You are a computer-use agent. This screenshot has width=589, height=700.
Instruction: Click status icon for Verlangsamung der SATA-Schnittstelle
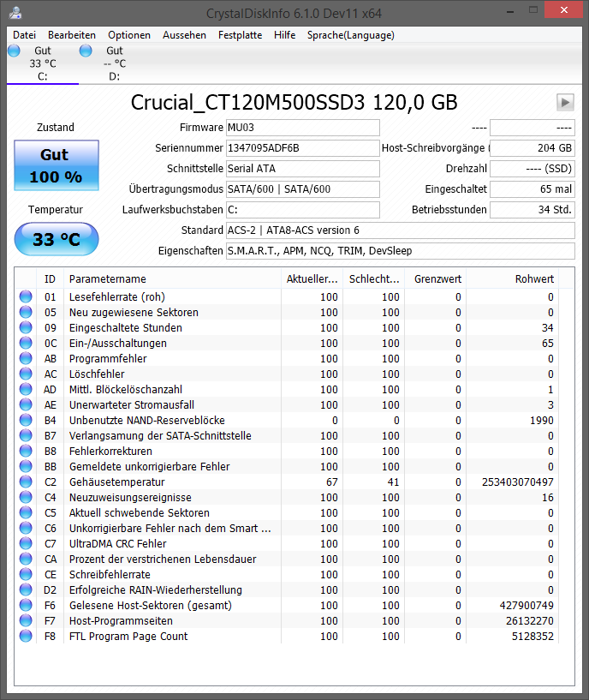point(26,435)
